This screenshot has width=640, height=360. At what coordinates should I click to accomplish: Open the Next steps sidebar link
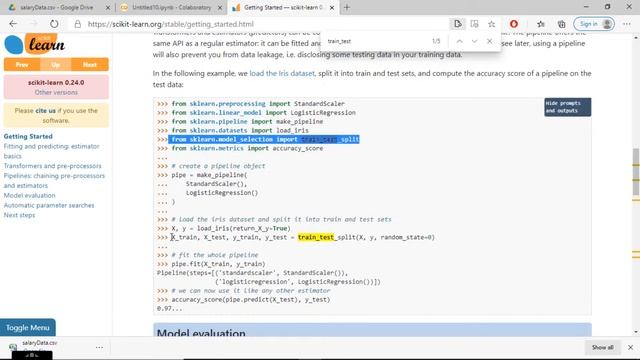tap(19, 215)
